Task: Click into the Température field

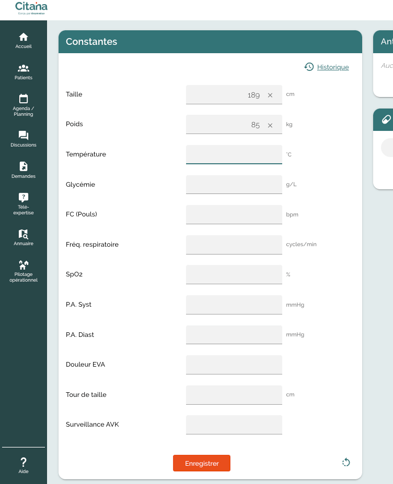Action: 234,154
